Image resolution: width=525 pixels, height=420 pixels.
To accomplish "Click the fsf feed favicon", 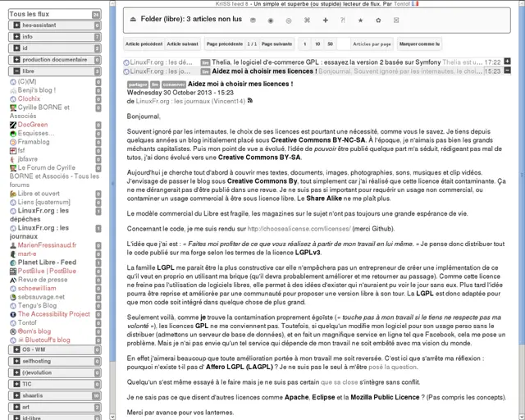I will [x=13, y=151].
